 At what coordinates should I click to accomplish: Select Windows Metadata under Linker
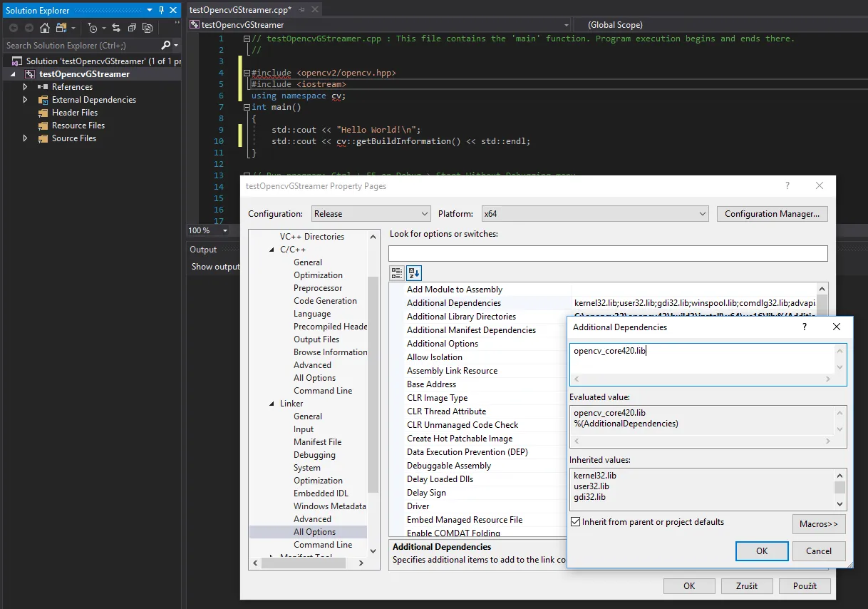click(330, 506)
